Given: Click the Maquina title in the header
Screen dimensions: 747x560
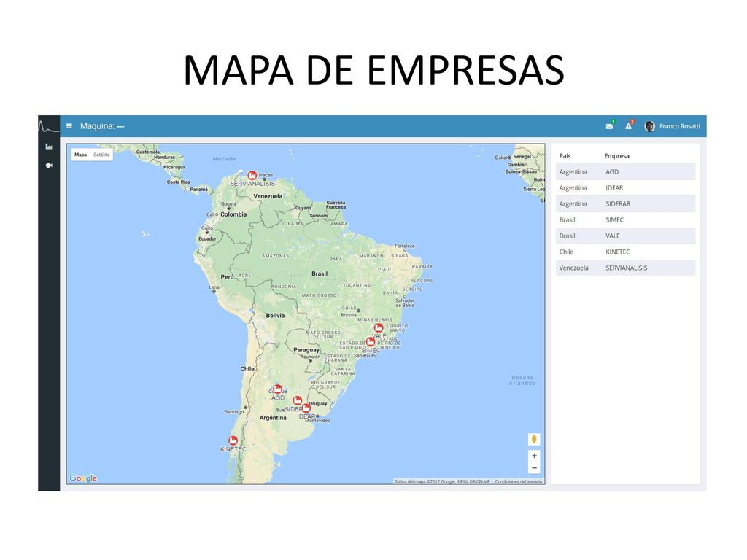Looking at the screenshot, I should [102, 126].
